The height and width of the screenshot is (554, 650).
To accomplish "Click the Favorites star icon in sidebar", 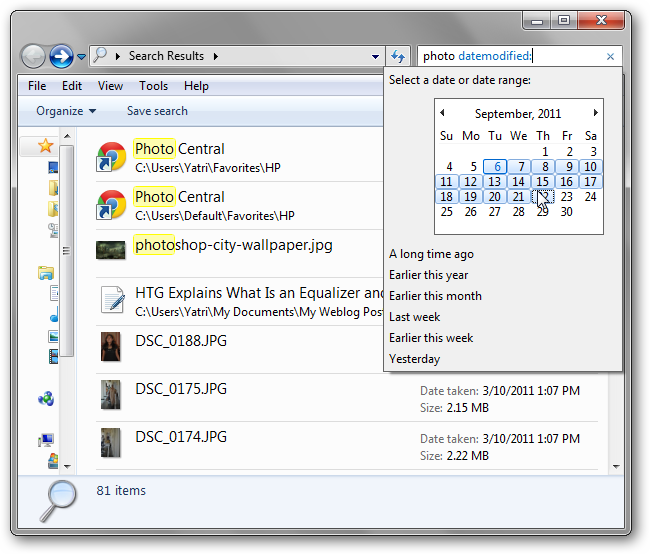I will [45, 147].
